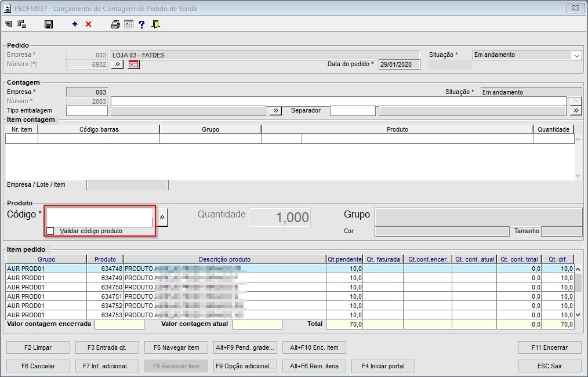Click F3 Entrada qt. button

pos(107,347)
